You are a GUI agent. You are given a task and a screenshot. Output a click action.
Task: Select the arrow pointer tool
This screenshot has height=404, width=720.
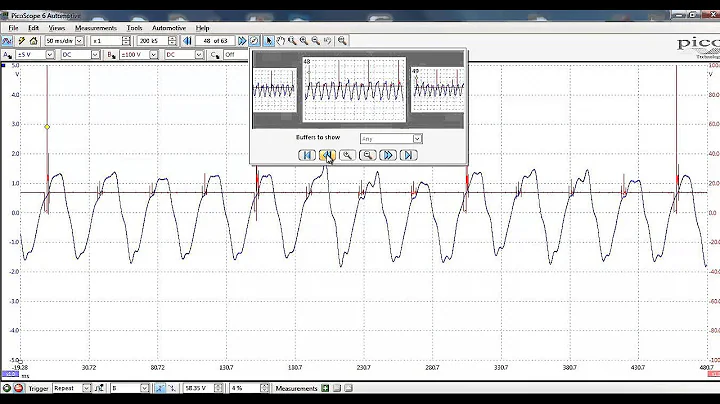pyautogui.click(x=269, y=41)
